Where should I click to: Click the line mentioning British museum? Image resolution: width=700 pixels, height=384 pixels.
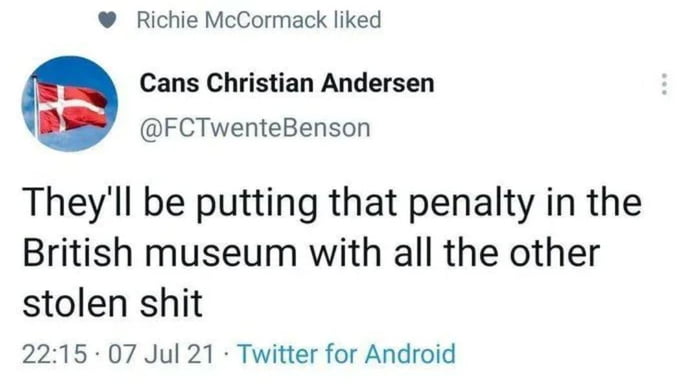311,254
